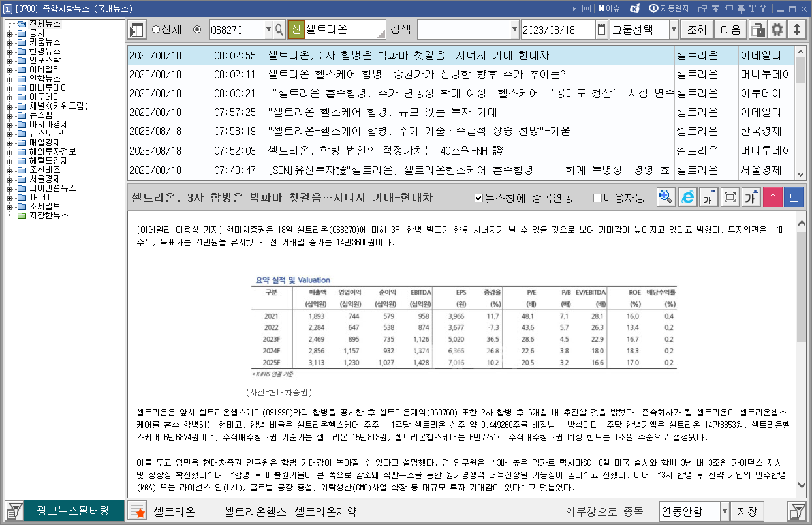The height and width of the screenshot is (525, 812).
Task: Expand the 공시 tree folder
Action: click(9, 33)
